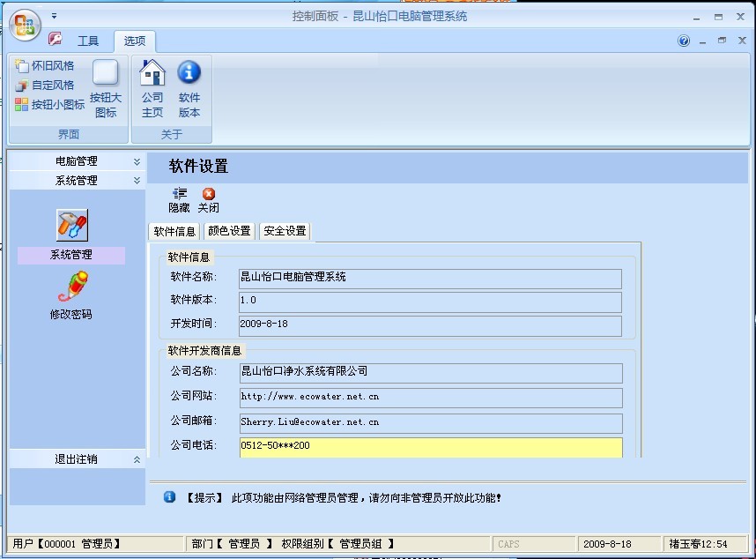The image size is (756, 559).
Task: Collapse the 系统管理 sidebar section
Action: point(78,181)
